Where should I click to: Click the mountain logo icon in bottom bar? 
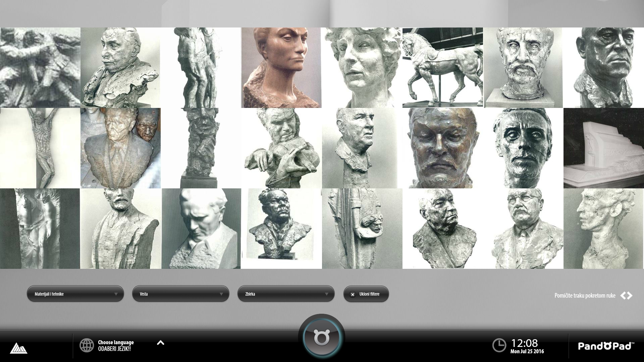click(x=18, y=348)
